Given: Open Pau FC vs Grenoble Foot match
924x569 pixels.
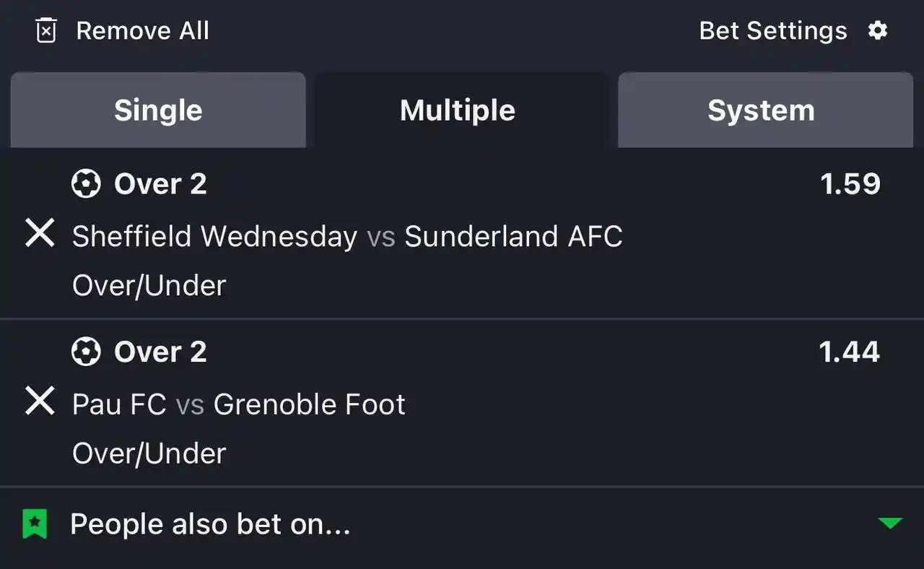Looking at the screenshot, I should [239, 404].
